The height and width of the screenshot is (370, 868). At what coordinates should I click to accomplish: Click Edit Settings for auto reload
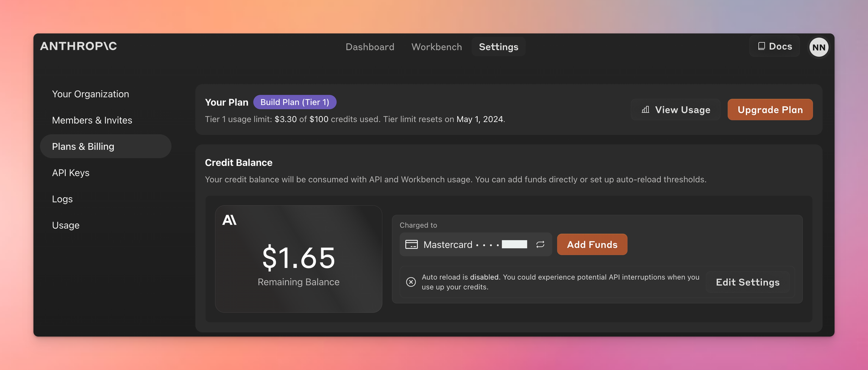pyautogui.click(x=748, y=282)
